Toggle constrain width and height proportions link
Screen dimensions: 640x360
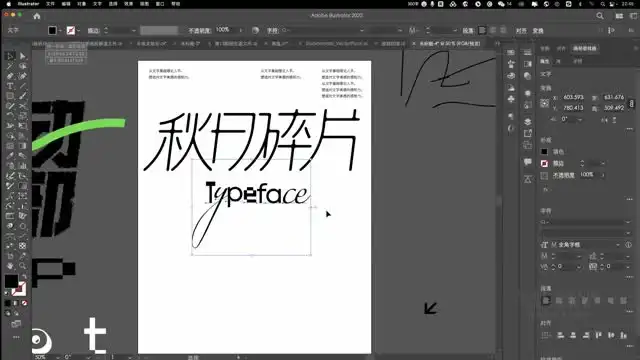(631, 103)
